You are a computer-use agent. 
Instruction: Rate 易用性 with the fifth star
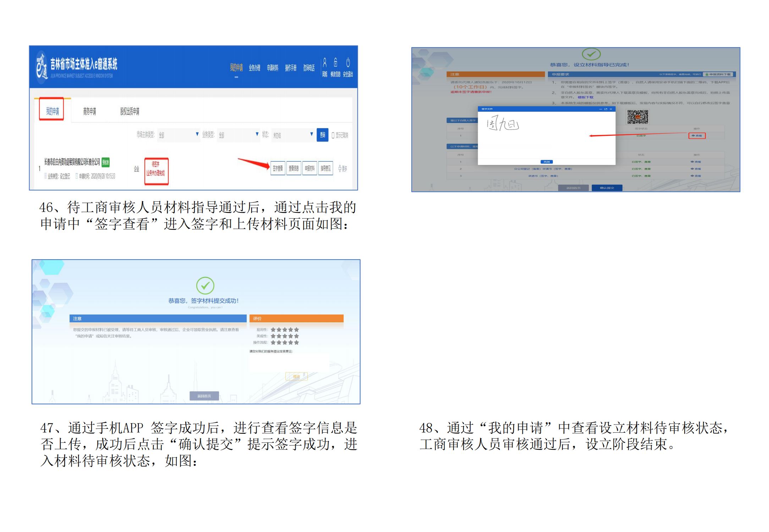[x=297, y=330]
